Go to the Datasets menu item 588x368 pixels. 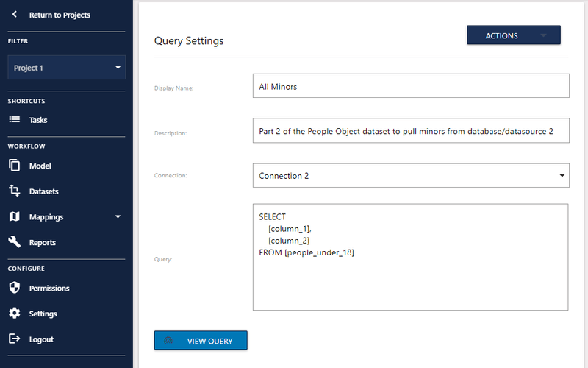[x=44, y=191]
